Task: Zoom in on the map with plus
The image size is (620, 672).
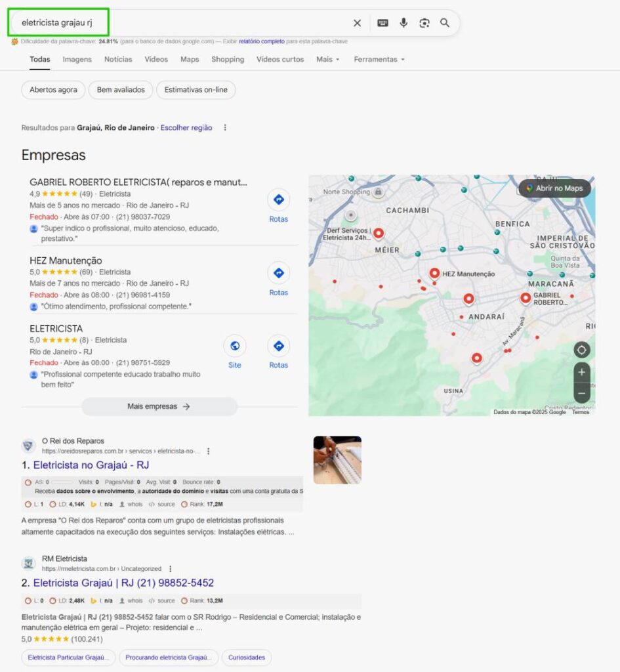Action: 581,372
